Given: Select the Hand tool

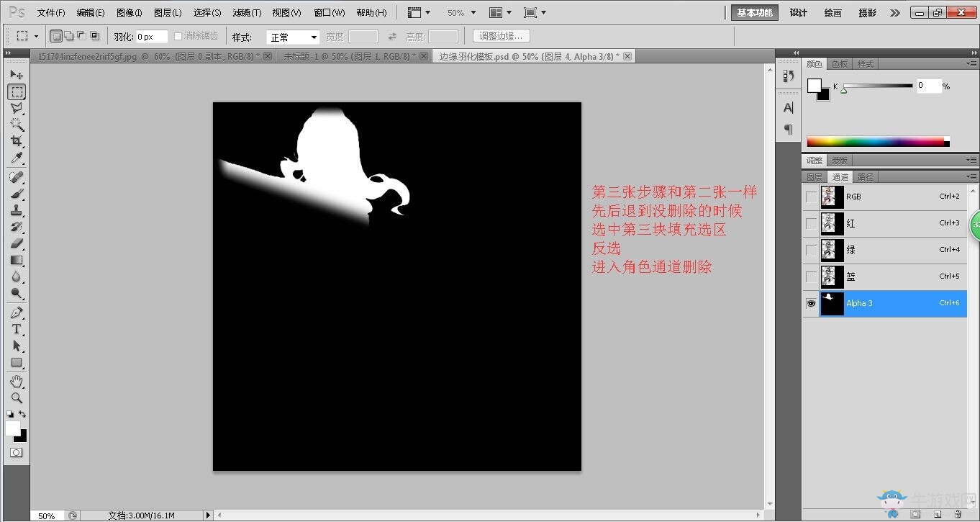Looking at the screenshot, I should 17,381.
